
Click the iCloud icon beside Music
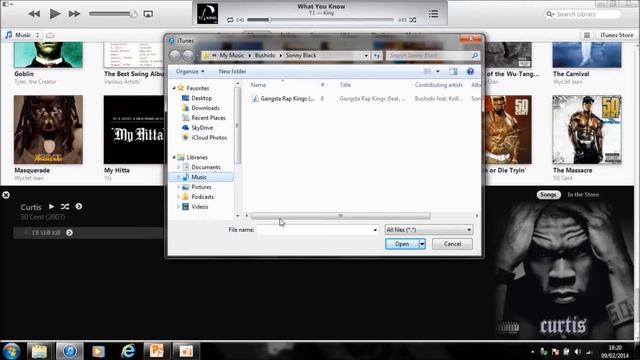[x=50, y=35]
